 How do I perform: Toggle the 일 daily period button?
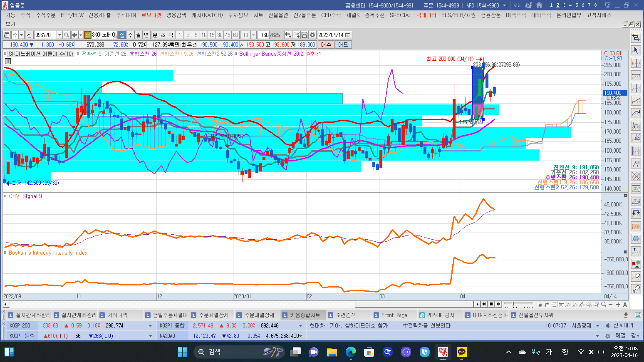point(122,35)
